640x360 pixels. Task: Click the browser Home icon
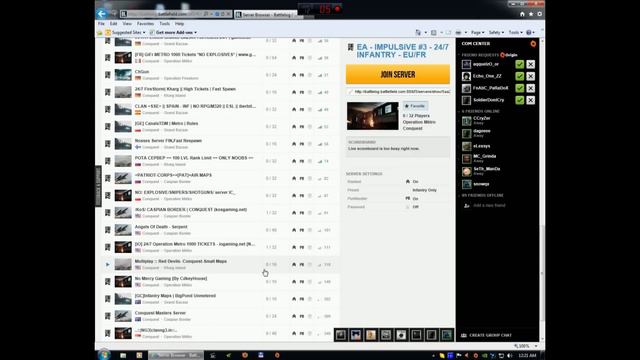point(522,14)
